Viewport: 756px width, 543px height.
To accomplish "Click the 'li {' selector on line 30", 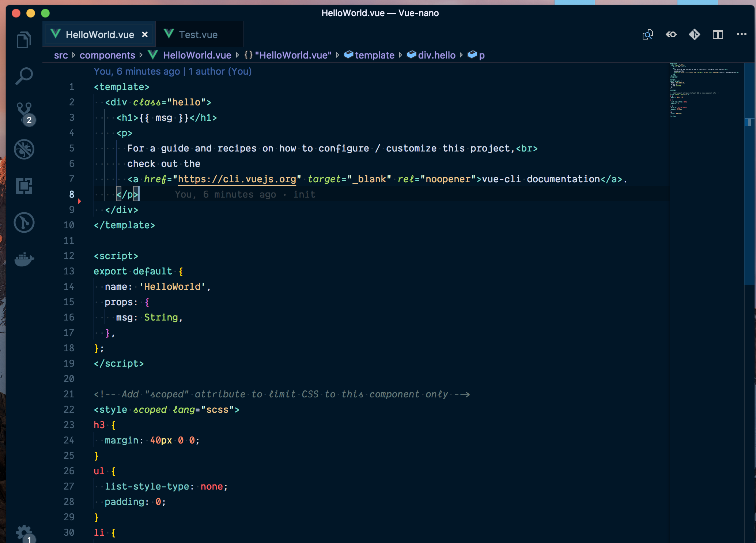I will [105, 532].
